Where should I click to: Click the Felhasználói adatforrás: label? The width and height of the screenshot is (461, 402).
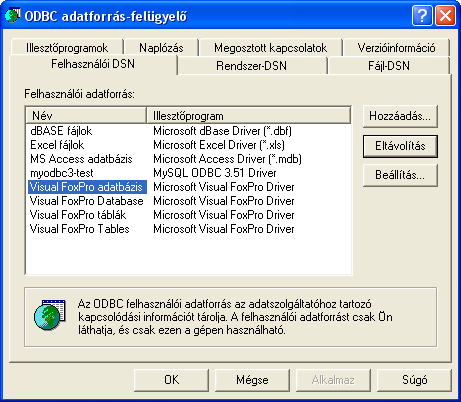click(x=79, y=94)
